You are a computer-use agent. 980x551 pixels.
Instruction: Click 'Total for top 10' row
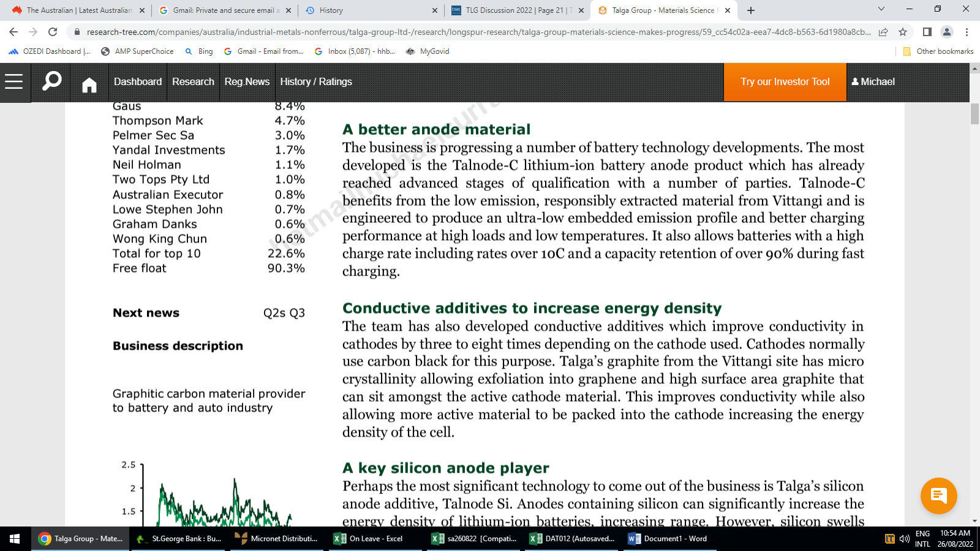click(208, 253)
